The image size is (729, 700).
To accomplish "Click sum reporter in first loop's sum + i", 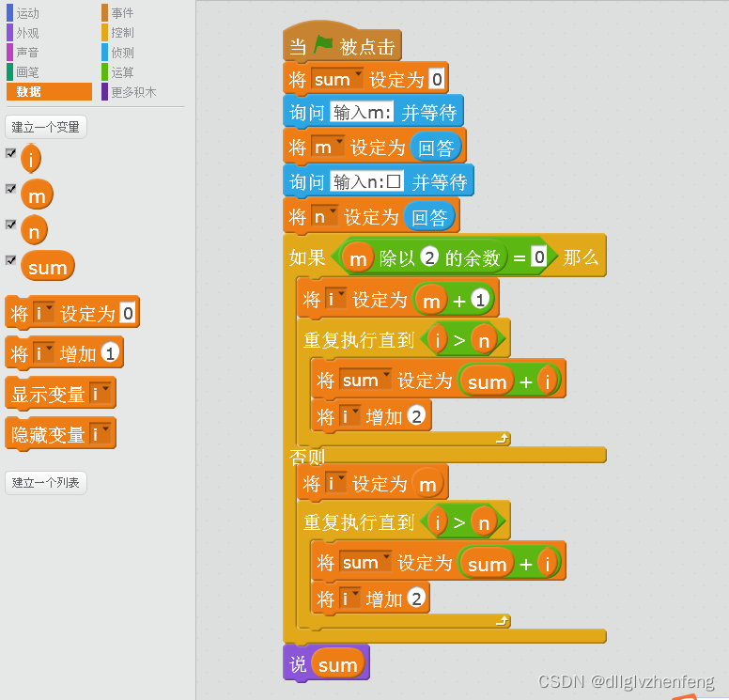I will coord(487,381).
